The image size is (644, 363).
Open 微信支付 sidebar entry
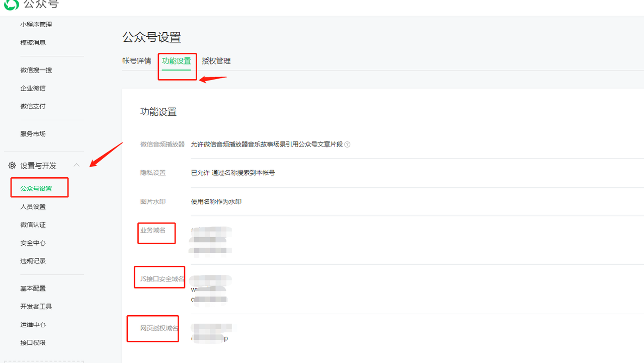point(33,107)
